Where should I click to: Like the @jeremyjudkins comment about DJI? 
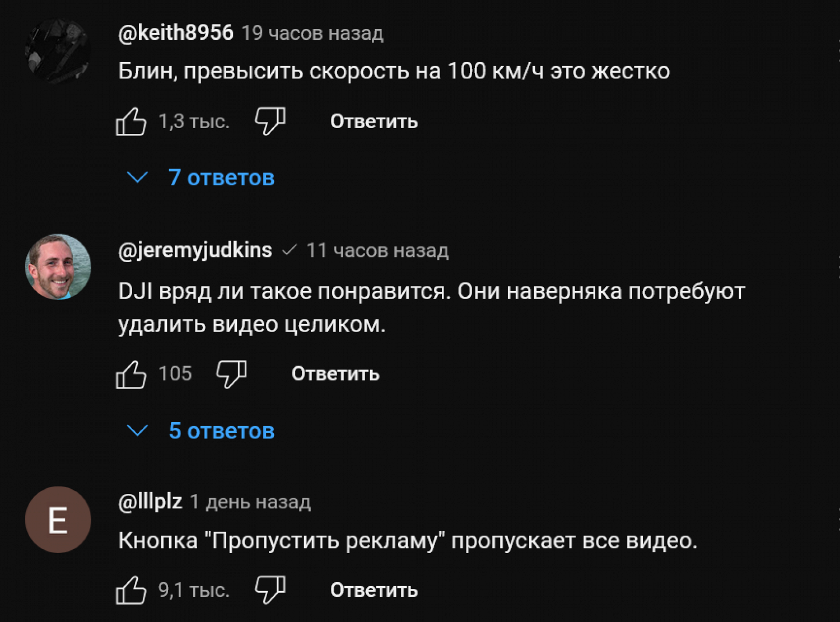[131, 374]
